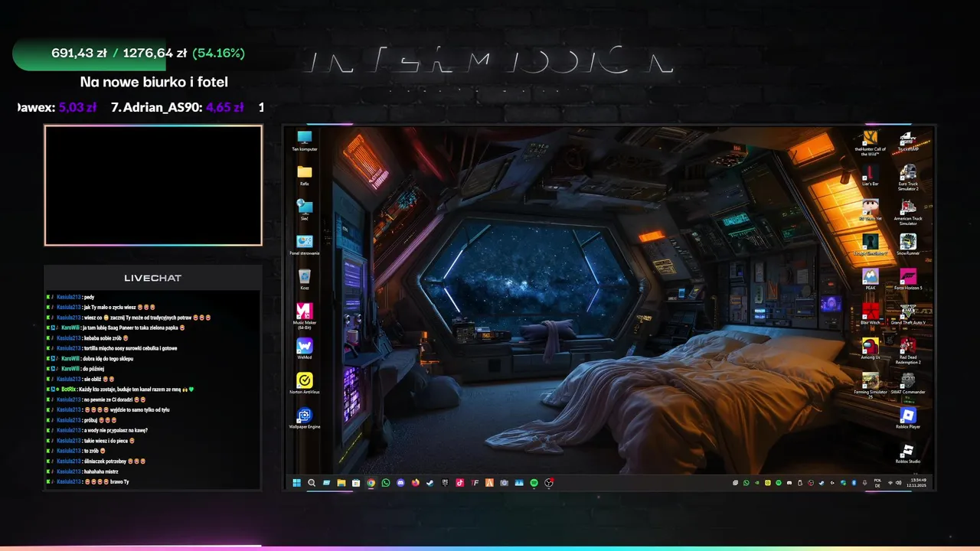Launch the WeMod desktop shortcut
Viewport: 980px width, 551px height.
(x=305, y=349)
